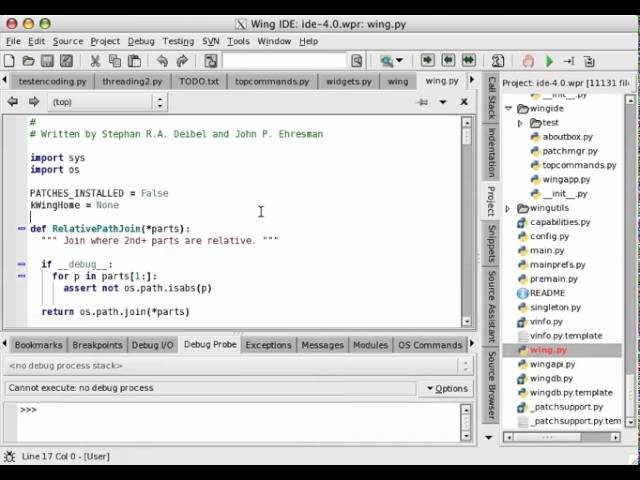Click the toolbar icon before the stop hand
This screenshot has height=480, width=640.
(498, 61)
